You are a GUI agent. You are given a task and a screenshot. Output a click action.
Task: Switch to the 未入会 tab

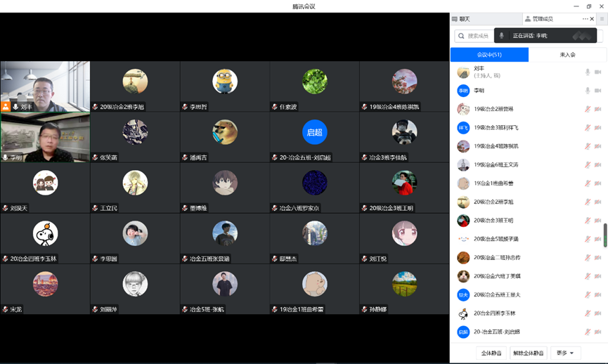click(x=567, y=55)
